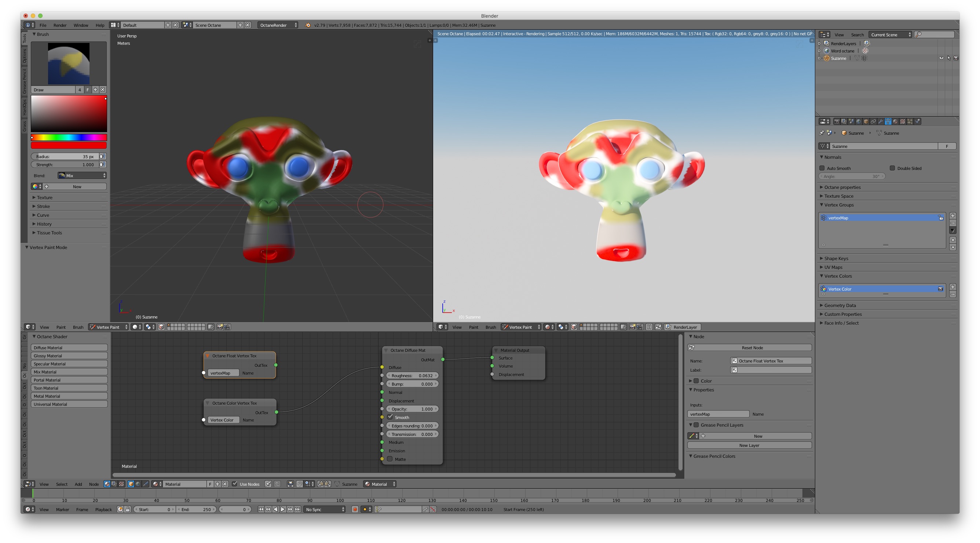Screen dimensions: 980x543
Task: Disable the Use Nodes checkbox
Action: tap(235, 484)
